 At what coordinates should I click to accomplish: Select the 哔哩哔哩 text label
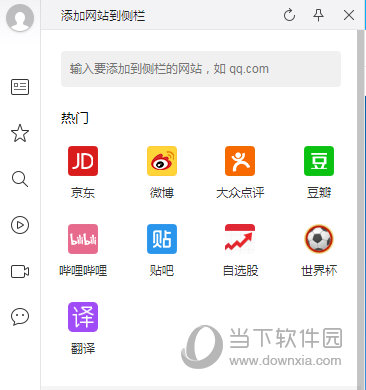pyautogui.click(x=83, y=270)
